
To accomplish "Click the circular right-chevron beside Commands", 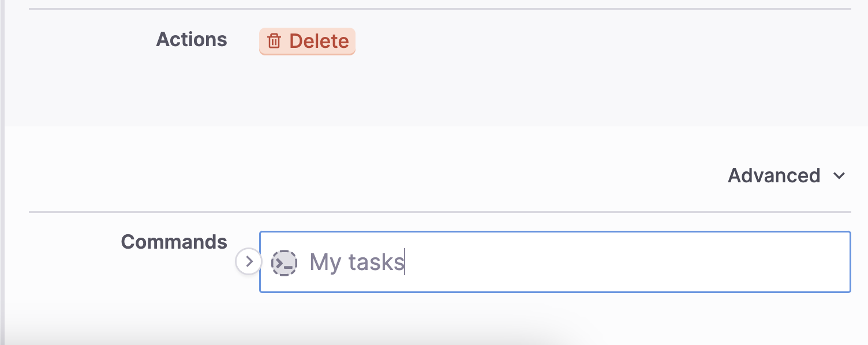I will (x=249, y=262).
